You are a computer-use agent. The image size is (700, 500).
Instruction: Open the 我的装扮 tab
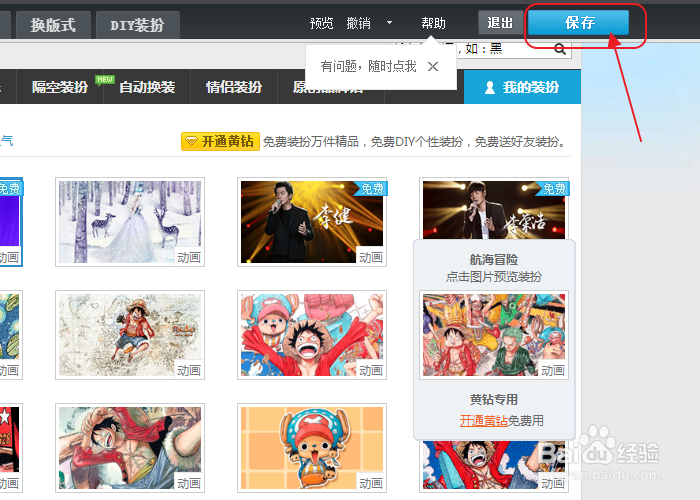click(x=522, y=87)
